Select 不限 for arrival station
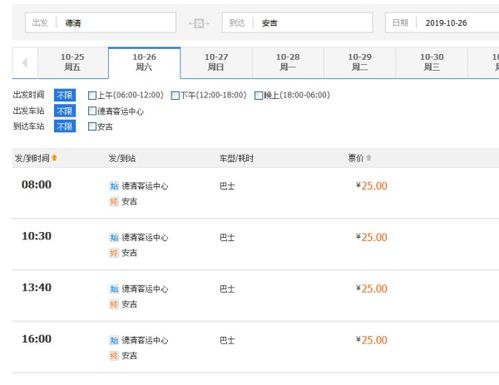 coord(65,127)
